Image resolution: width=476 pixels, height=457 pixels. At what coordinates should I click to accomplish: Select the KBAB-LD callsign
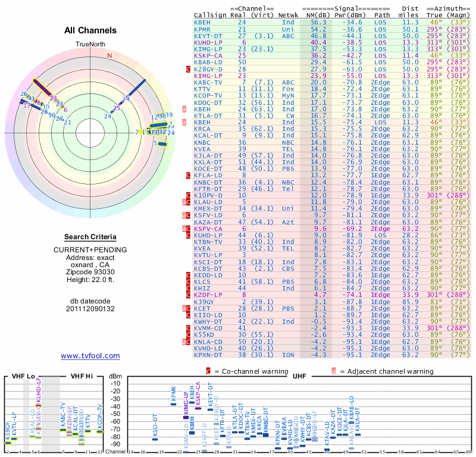click(208, 62)
